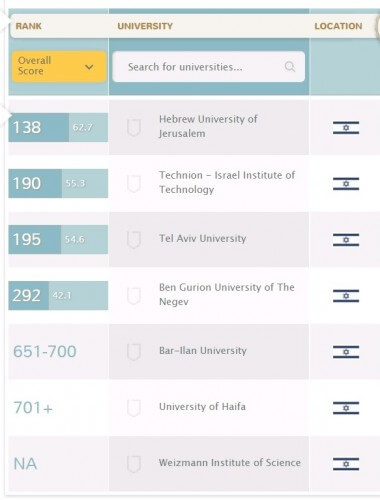Viewport: 380px width, 500px height.
Task: Open Technion – Israel Institute of Technology link
Action: click(227, 182)
